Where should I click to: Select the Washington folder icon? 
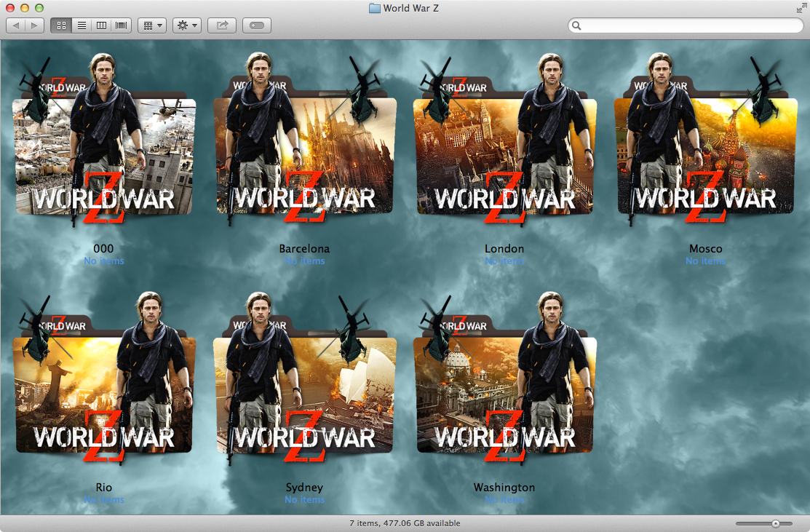[x=504, y=378]
